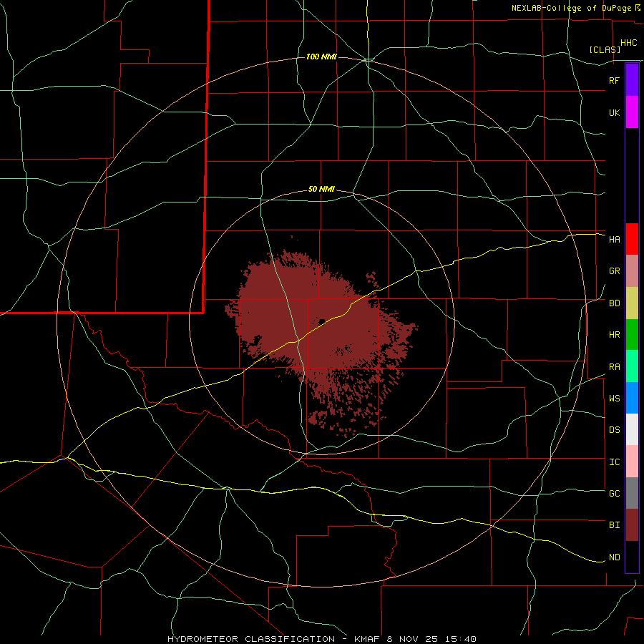Click the HR green legend color swatch
Screen dimensions: 644x644
632,335
